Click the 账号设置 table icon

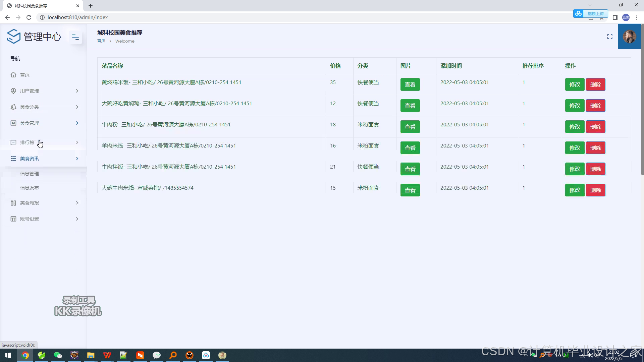[13, 219]
